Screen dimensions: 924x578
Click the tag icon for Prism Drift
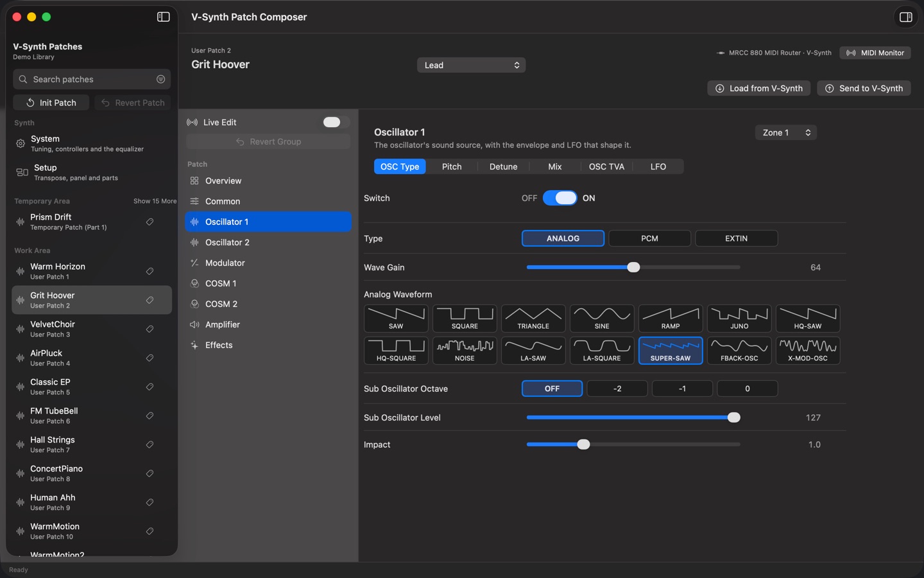point(150,222)
